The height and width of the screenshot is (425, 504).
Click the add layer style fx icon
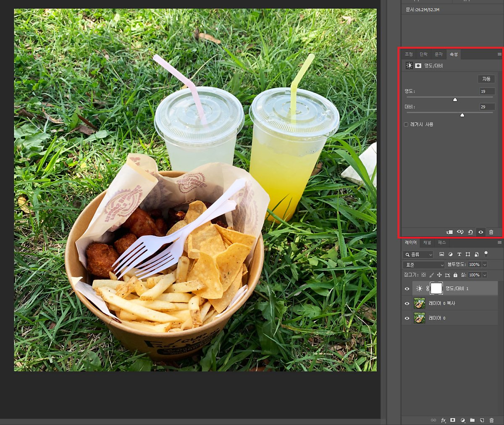coord(443,420)
